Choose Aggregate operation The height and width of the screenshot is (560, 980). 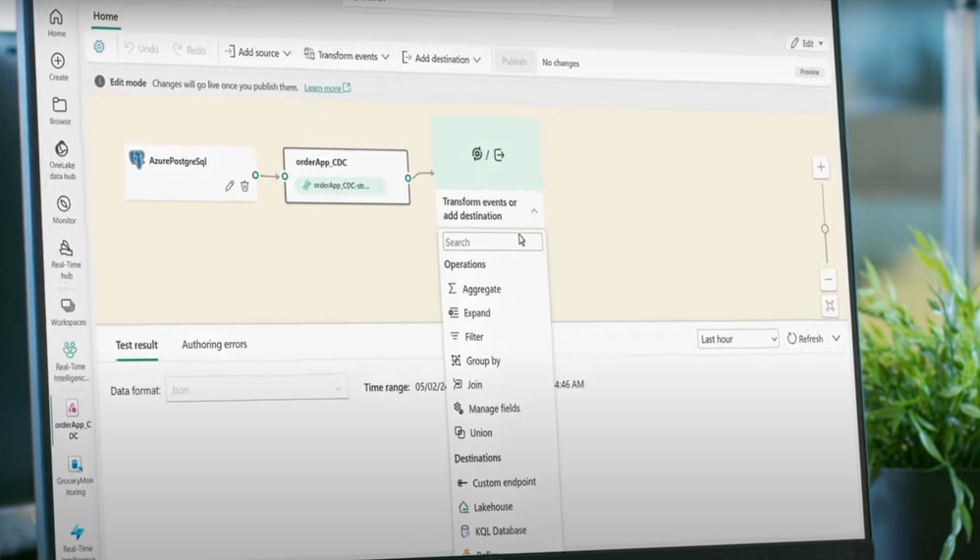click(475, 289)
